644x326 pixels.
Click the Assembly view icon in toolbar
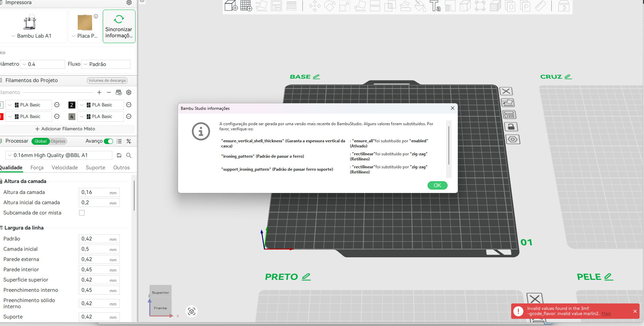pyautogui.click(x=564, y=6)
